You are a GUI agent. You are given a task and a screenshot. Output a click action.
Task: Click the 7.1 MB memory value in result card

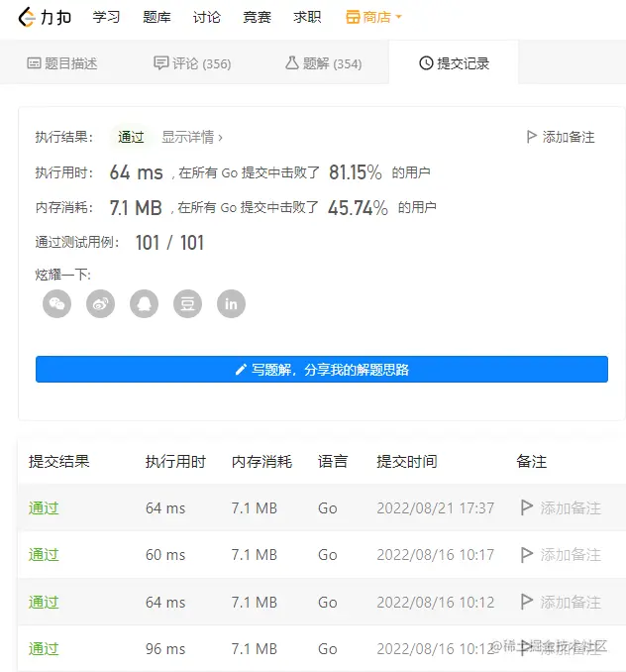point(136,207)
